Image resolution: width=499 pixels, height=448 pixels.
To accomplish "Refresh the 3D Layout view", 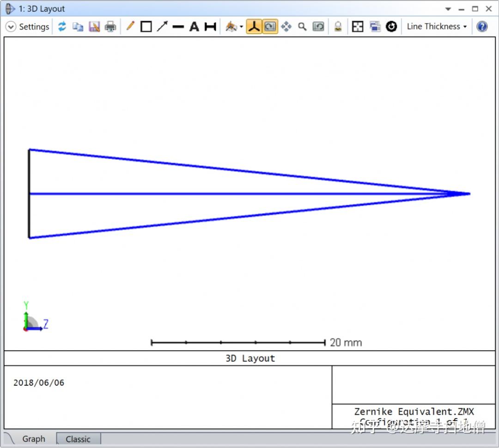I will [x=62, y=26].
